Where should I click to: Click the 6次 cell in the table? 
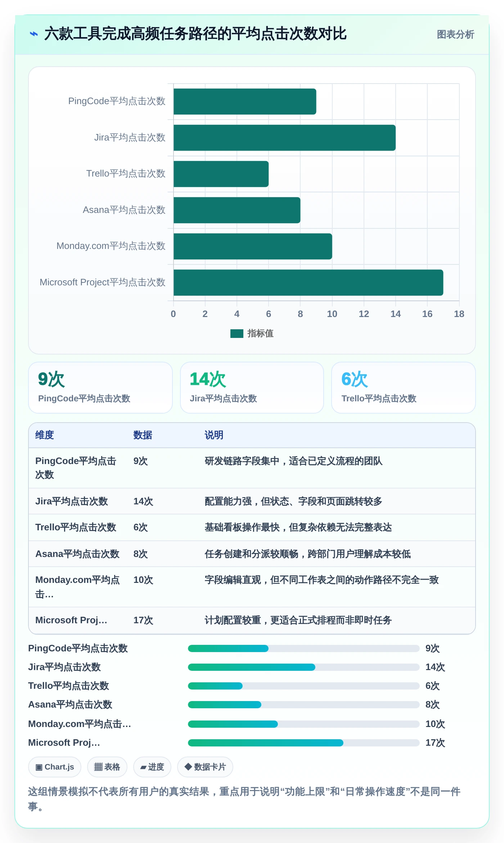click(x=140, y=527)
